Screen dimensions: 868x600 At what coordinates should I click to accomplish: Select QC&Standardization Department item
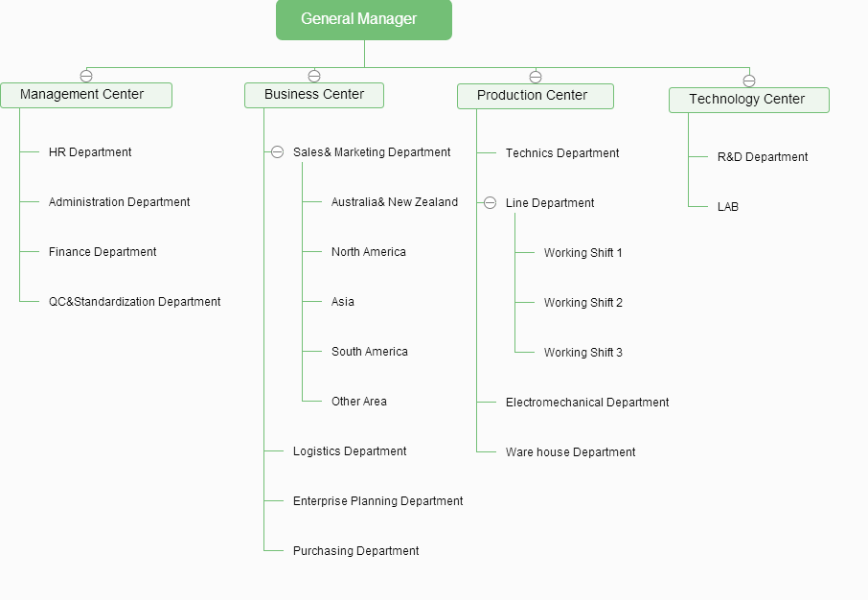pyautogui.click(x=134, y=302)
